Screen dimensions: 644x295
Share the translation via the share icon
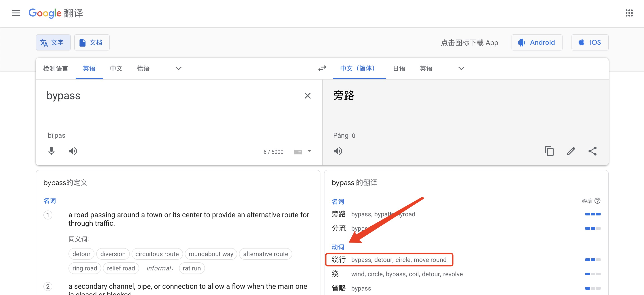click(593, 151)
